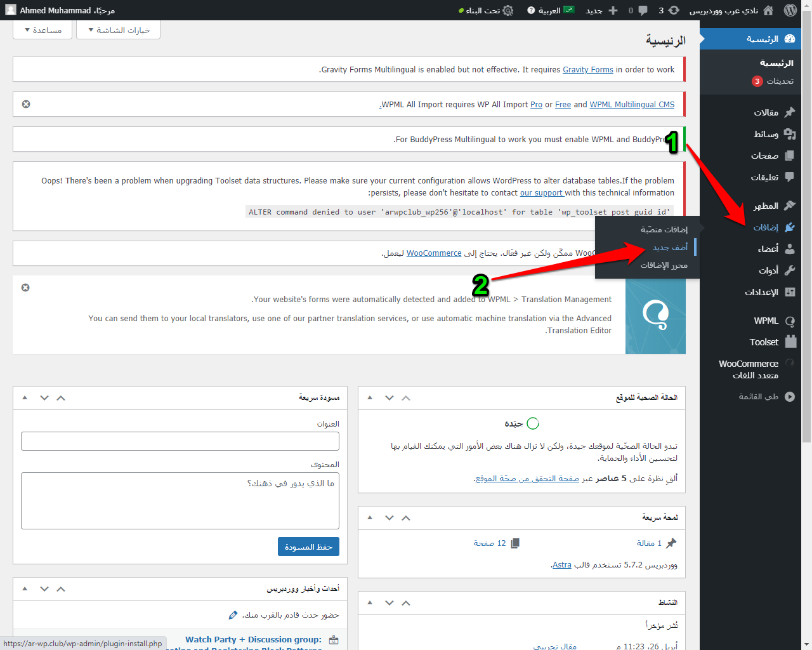This screenshot has height=650, width=812.
Task: Open the Gravity Forms link
Action: tap(587, 70)
